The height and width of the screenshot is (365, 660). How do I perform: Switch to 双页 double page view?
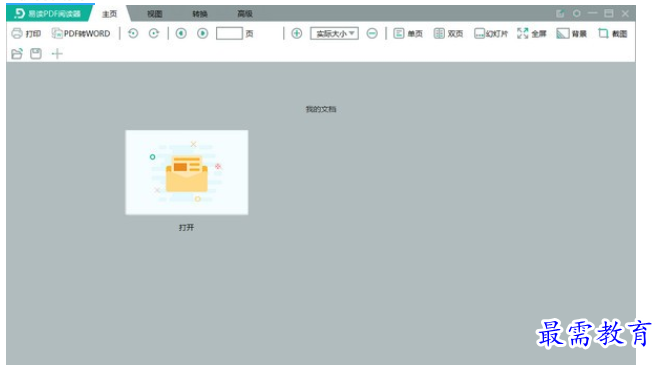tap(448, 34)
